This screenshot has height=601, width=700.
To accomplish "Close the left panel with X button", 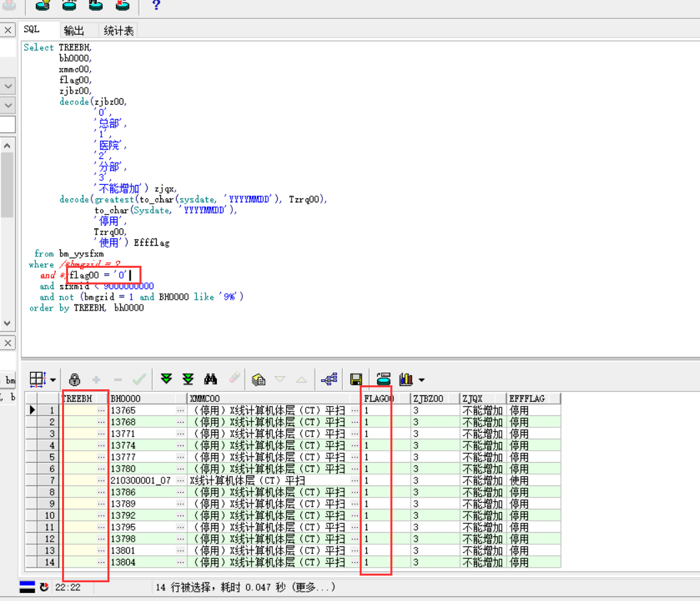I will click(x=8, y=30).
